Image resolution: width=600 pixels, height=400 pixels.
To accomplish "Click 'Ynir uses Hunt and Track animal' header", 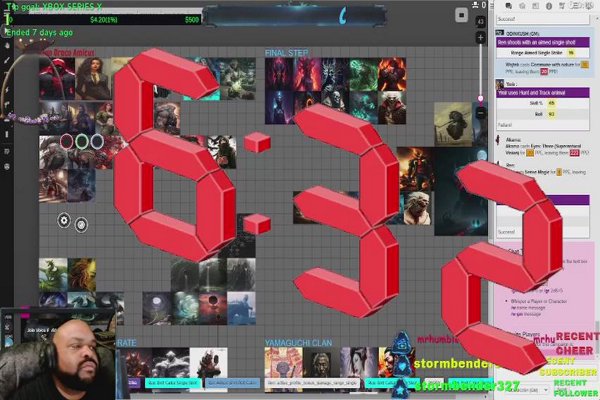I will (x=543, y=93).
